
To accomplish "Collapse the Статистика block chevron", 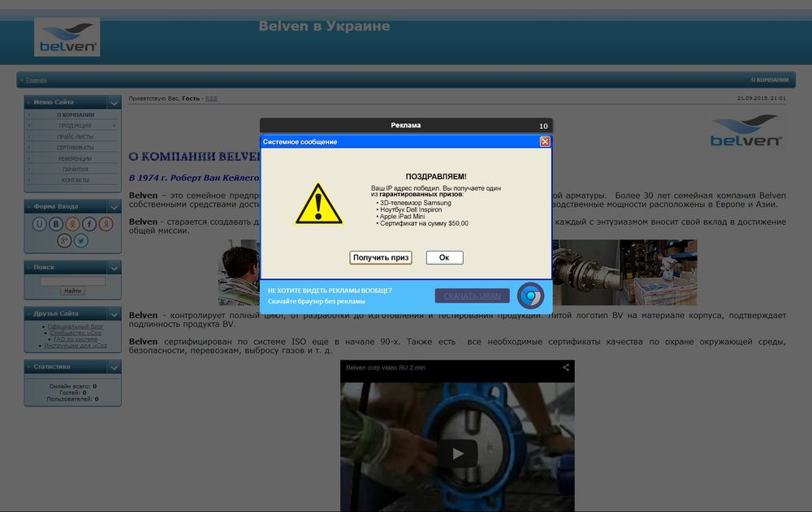I will 114,367.
